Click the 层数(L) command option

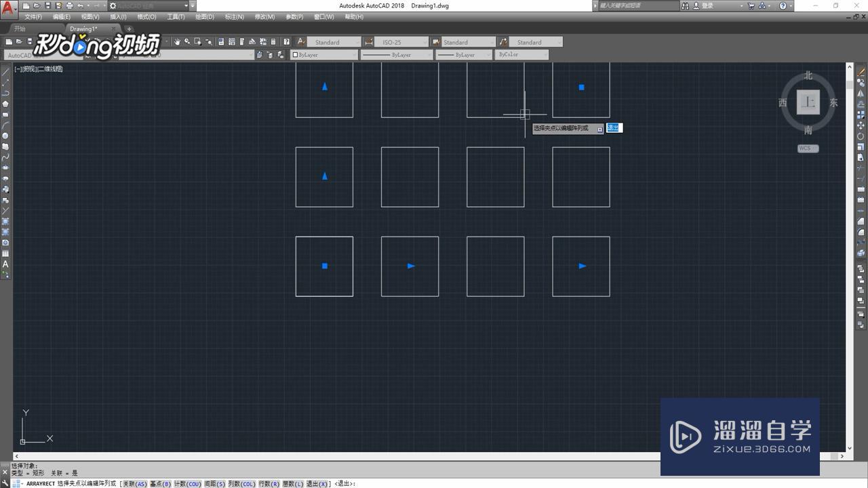click(293, 484)
